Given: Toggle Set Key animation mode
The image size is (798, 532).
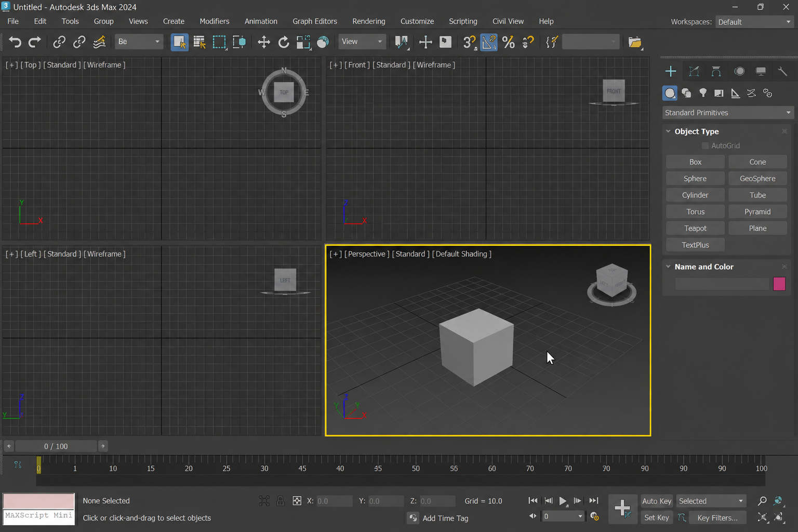Looking at the screenshot, I should pyautogui.click(x=657, y=517).
